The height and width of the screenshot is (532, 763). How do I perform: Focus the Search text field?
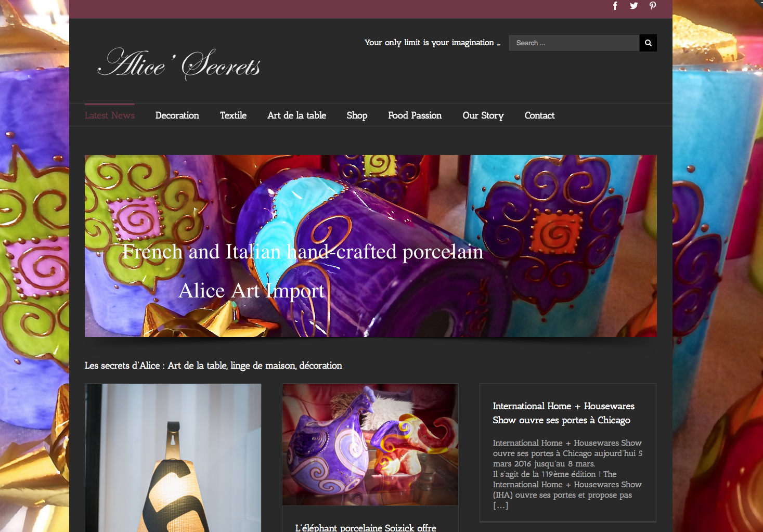tap(574, 43)
